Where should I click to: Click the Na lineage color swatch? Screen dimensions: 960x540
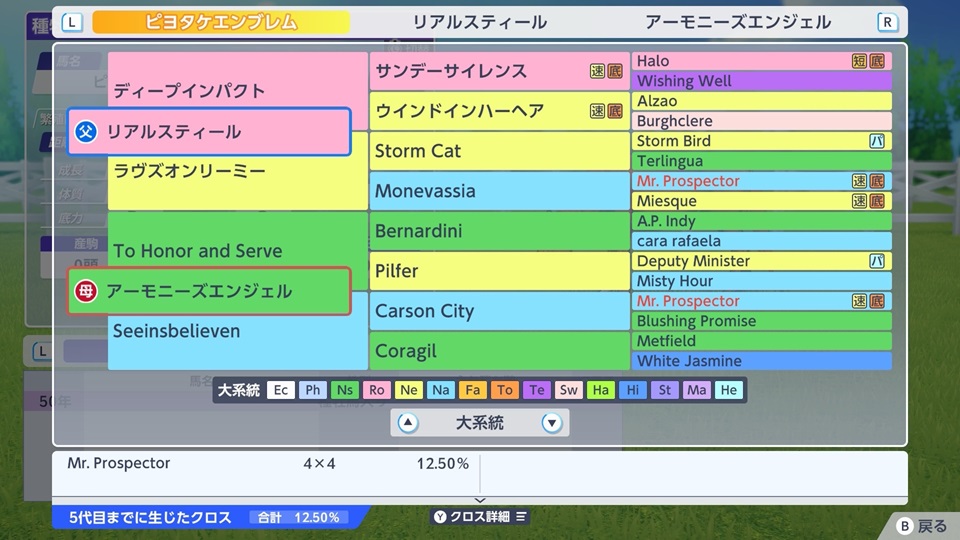tap(440, 390)
